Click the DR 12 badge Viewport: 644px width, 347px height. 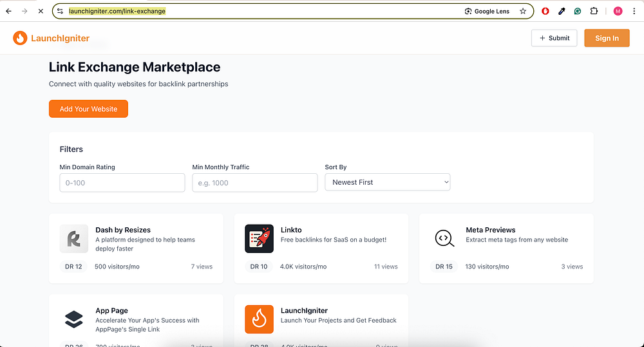pos(73,267)
